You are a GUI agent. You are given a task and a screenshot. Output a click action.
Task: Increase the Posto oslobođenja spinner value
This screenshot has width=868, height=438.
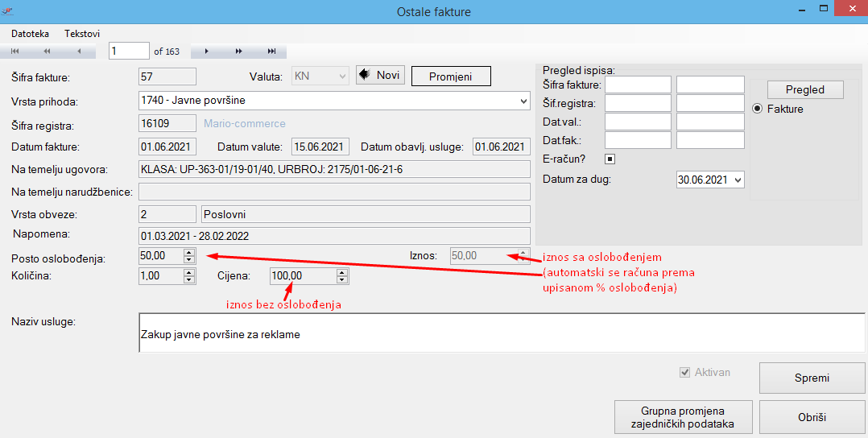(x=189, y=252)
